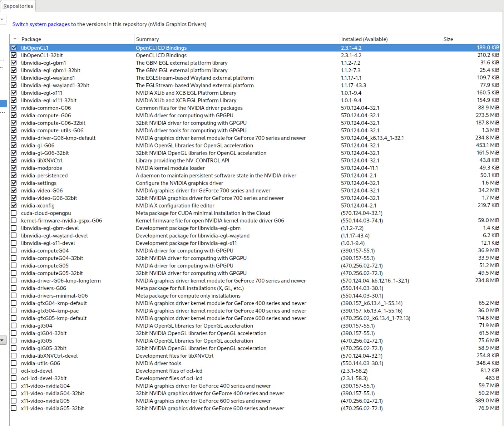Check the nvidia-drivers-G06 checkbox
Screen dimensions: 504x426
pyautogui.click(x=14, y=288)
